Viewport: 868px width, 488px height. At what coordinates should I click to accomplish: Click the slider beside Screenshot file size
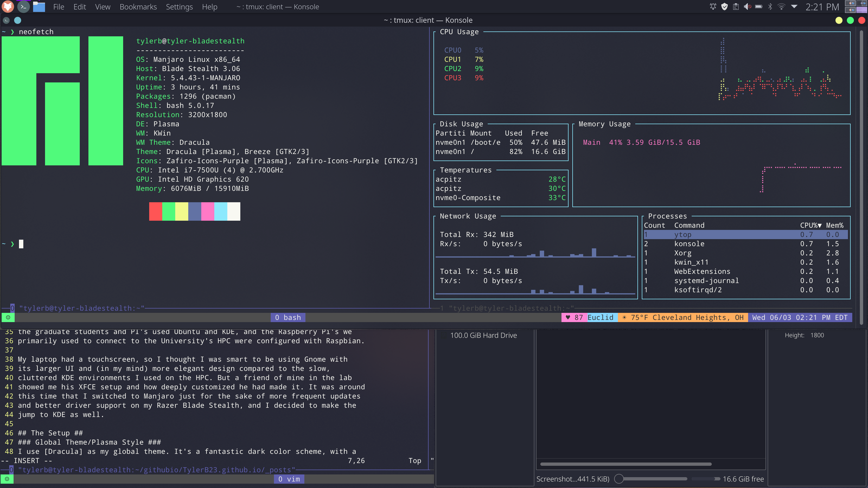[x=619, y=479]
